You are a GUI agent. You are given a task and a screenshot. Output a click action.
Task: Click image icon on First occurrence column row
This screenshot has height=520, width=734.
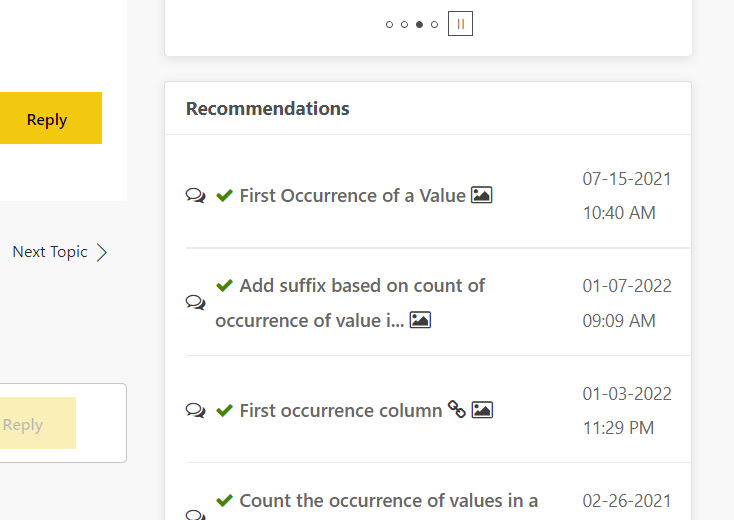click(482, 410)
